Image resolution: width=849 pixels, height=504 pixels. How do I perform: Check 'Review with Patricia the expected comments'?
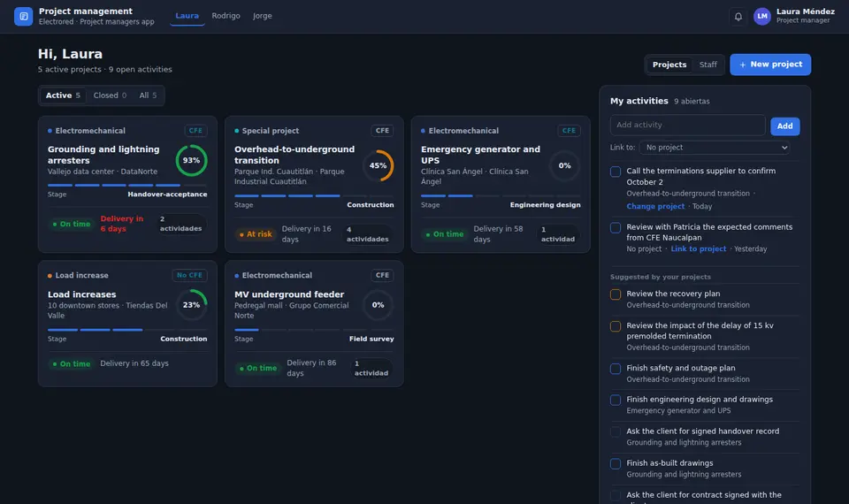[x=616, y=228]
